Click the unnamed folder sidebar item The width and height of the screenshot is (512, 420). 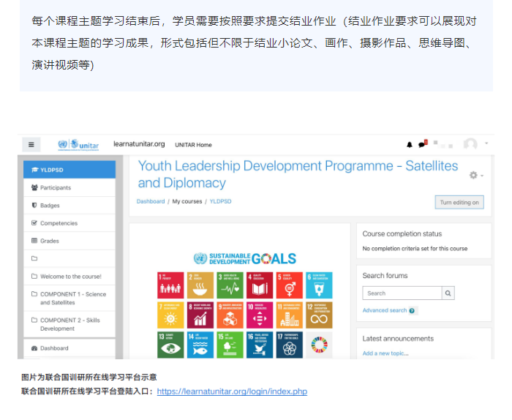pos(69,259)
